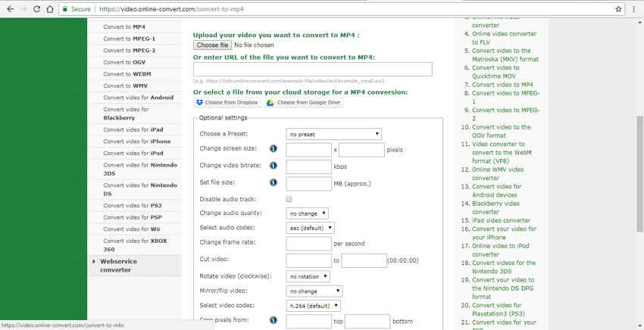Click the Dropbox icon
This screenshot has width=644, height=330.
(199, 102)
